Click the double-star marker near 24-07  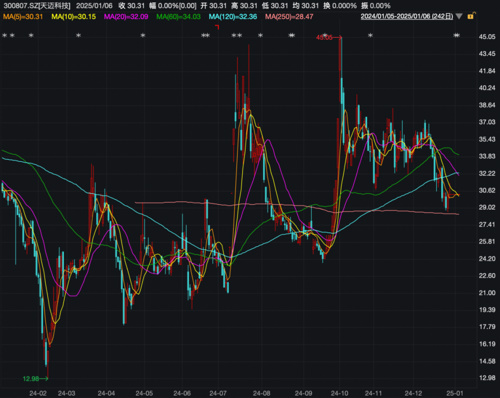tap(206, 35)
